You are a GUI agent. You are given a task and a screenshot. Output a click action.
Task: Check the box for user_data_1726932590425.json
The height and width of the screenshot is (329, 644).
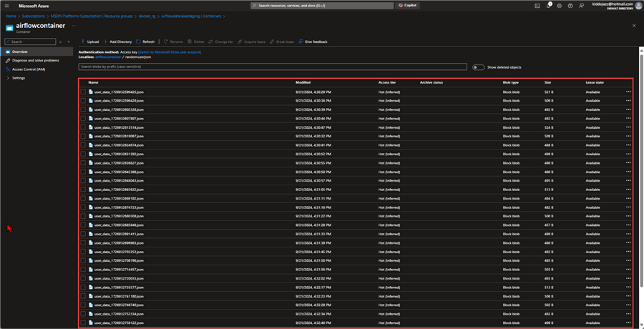(83, 92)
